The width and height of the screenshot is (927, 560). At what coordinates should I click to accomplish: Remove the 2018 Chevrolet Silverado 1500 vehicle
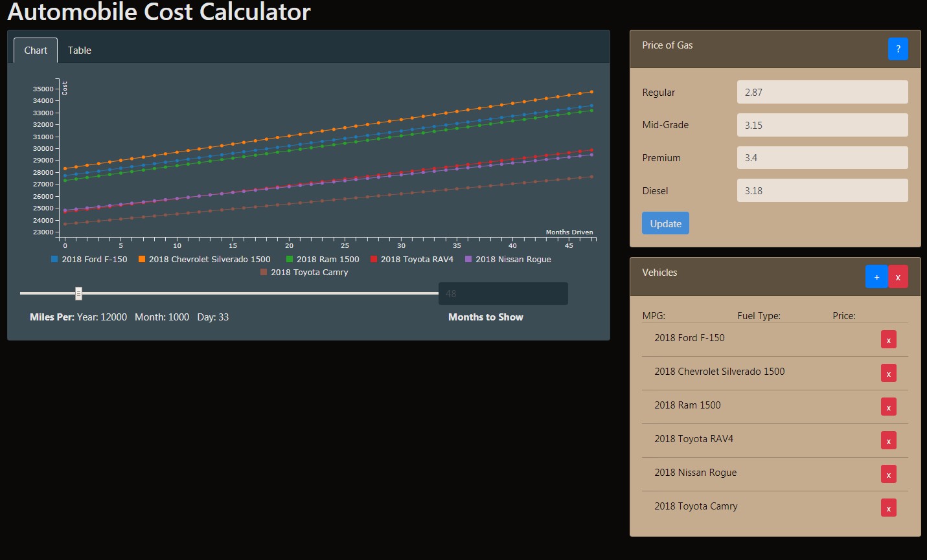888,374
